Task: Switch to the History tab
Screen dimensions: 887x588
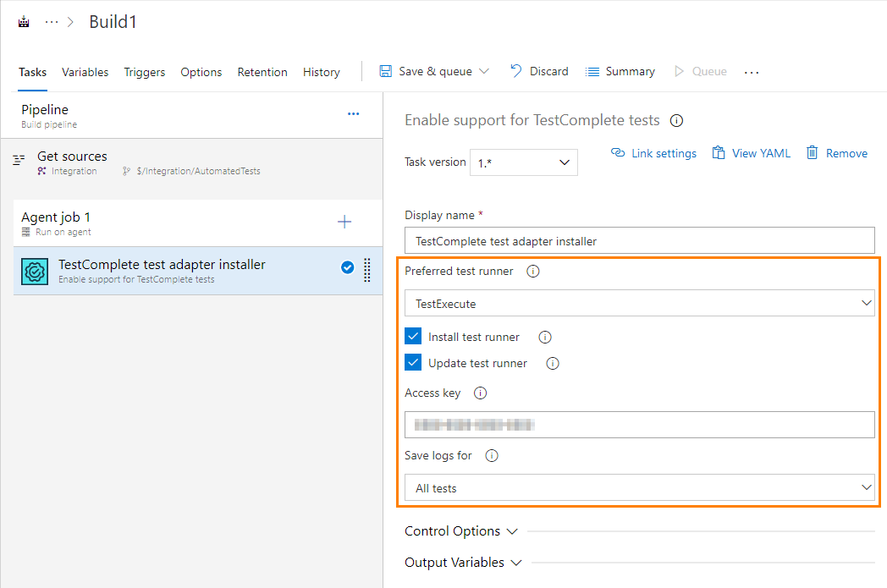Action: click(x=322, y=73)
